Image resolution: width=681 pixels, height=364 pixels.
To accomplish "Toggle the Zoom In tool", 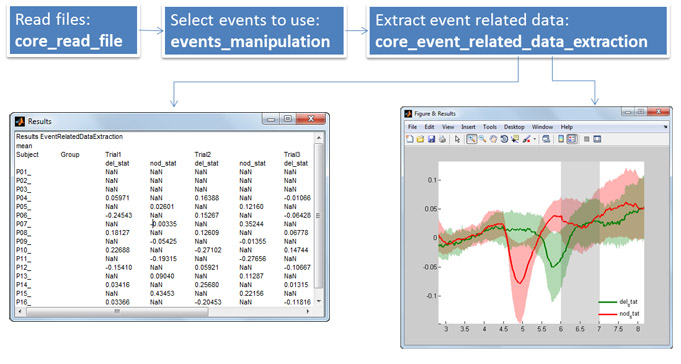I will coord(472,139).
